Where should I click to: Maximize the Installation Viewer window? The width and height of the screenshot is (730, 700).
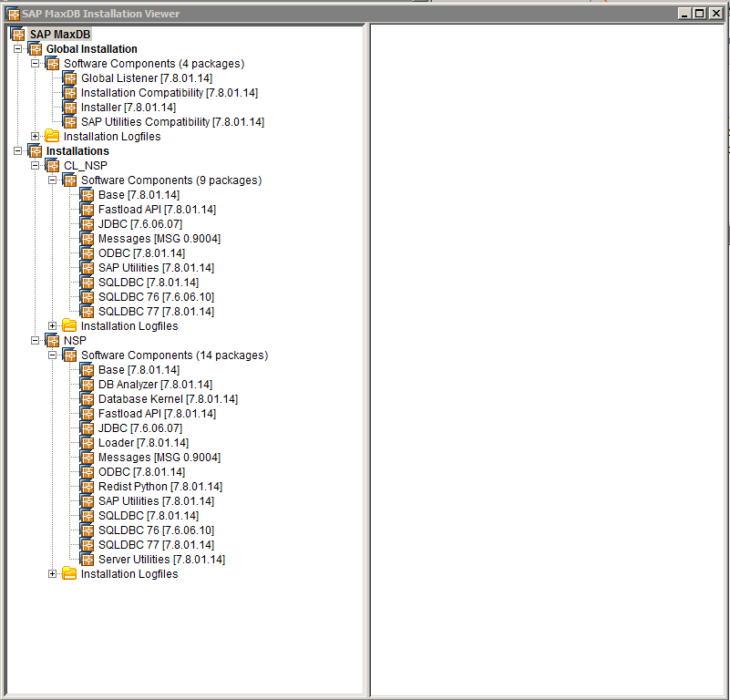[699, 14]
